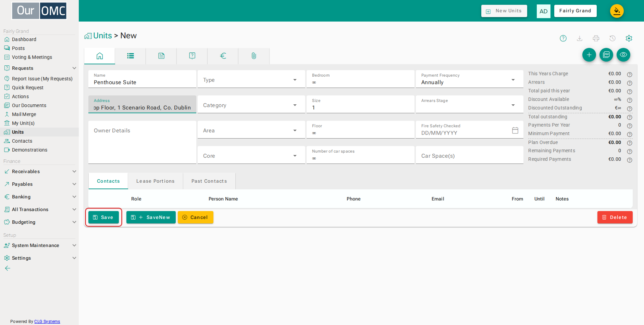This screenshot has width=644, height=325.
Task: Expand the Banking sidebar section
Action: [39, 197]
